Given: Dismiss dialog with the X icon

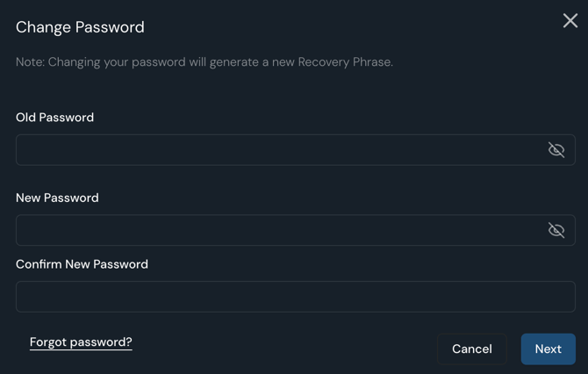Looking at the screenshot, I should (x=570, y=21).
